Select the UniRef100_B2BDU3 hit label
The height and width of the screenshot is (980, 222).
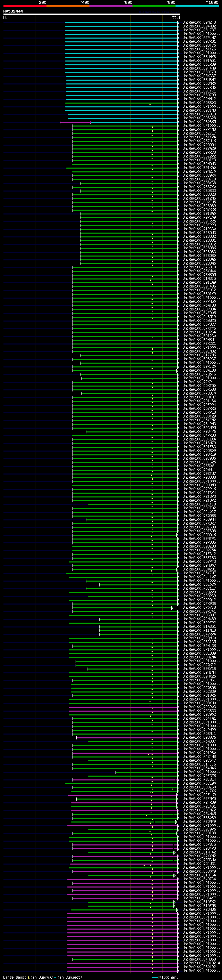coord(199,233)
